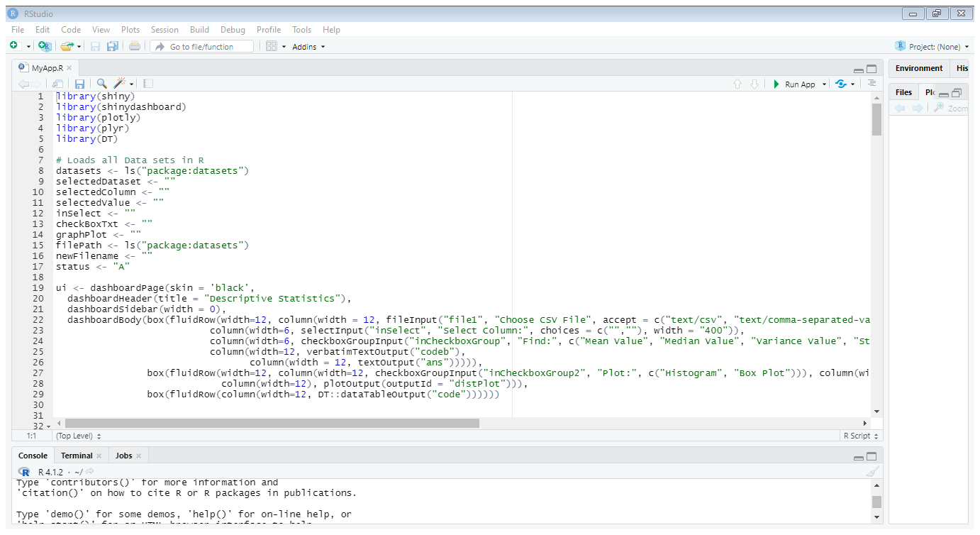Switch to the Terminal tab
This screenshot has width=980, height=535.
point(78,456)
